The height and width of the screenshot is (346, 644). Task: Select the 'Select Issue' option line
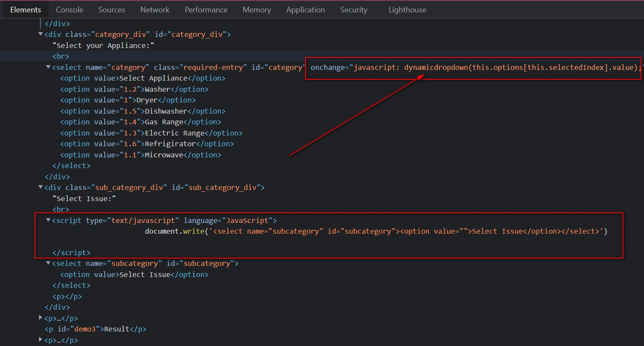click(x=134, y=275)
